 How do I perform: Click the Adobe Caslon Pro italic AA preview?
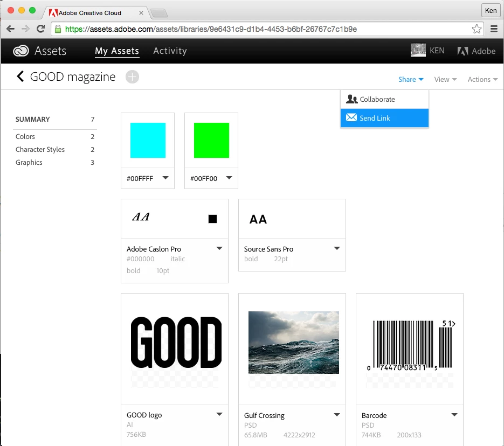click(x=141, y=217)
